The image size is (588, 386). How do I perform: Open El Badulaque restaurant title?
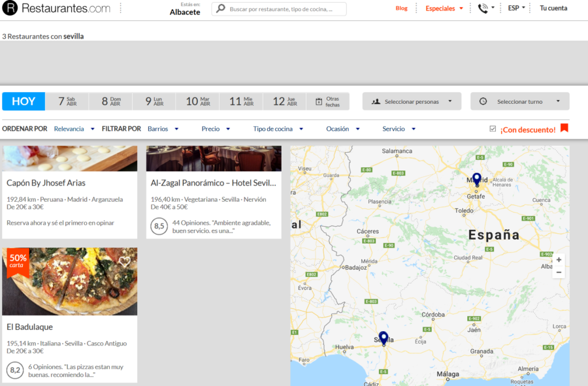29,327
